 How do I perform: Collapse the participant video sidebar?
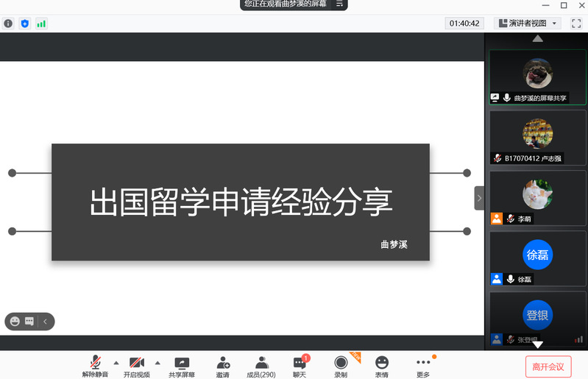[x=479, y=198]
